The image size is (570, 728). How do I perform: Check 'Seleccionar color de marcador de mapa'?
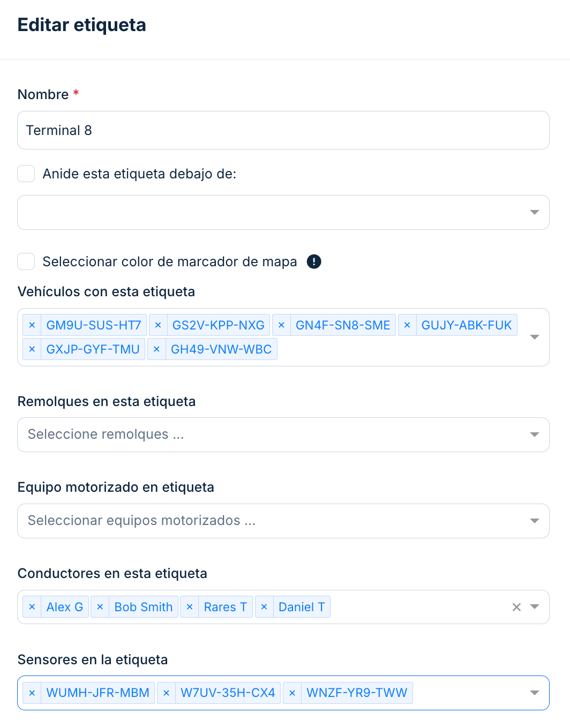tap(26, 261)
